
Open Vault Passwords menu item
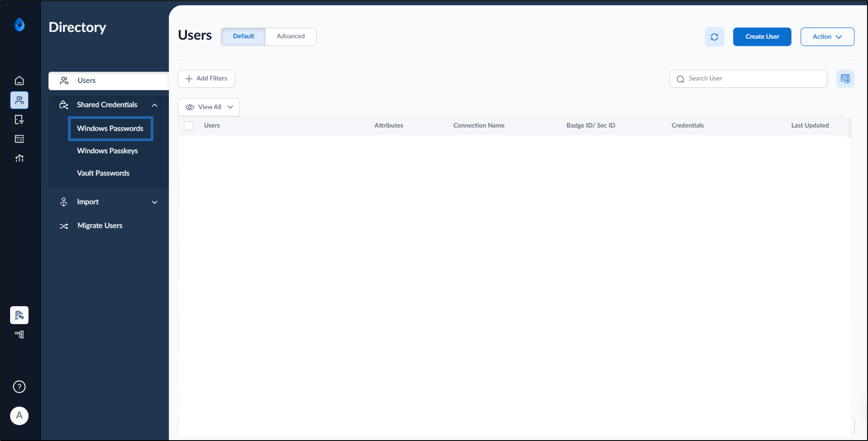103,173
